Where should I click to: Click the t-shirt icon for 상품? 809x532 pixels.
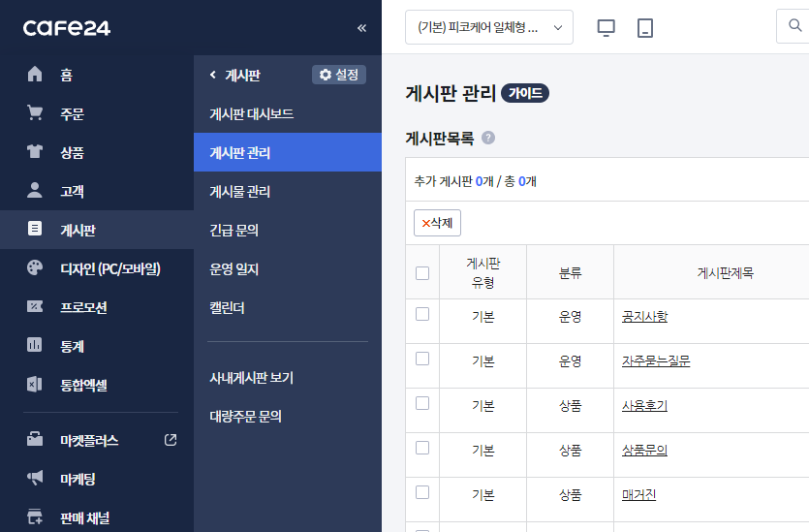pos(35,151)
